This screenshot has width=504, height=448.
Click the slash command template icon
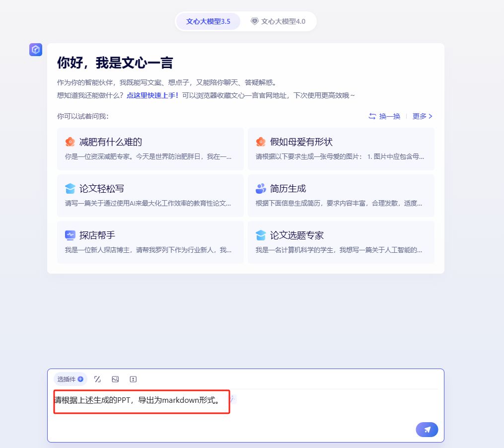coord(97,379)
